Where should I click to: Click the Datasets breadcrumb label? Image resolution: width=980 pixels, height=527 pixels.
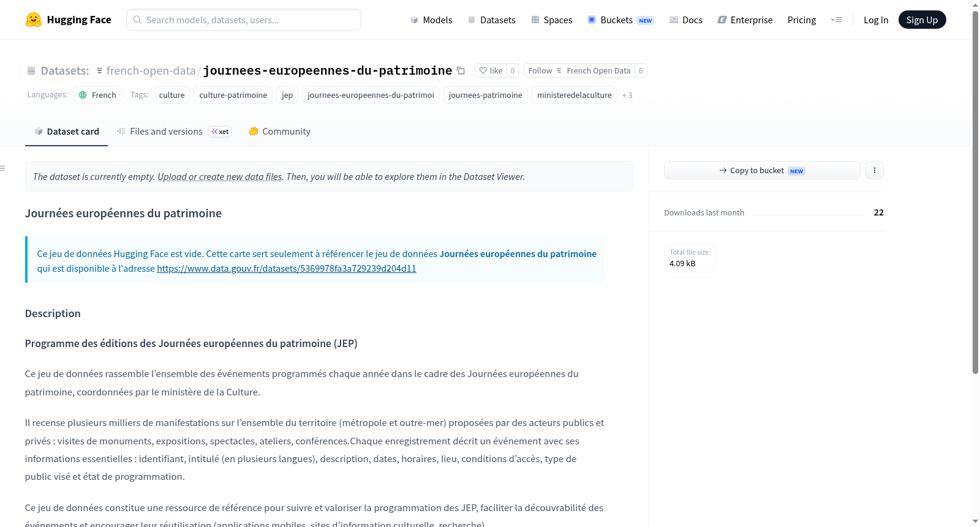click(65, 70)
